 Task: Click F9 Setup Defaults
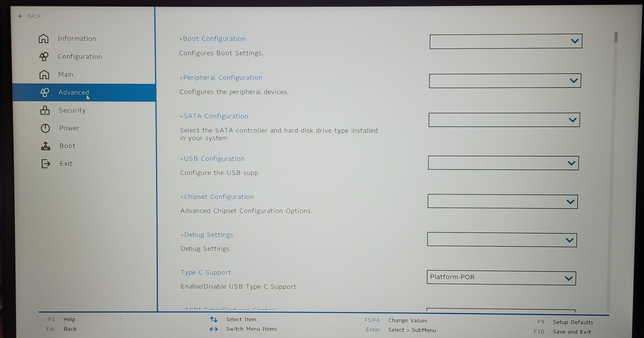pos(565,322)
